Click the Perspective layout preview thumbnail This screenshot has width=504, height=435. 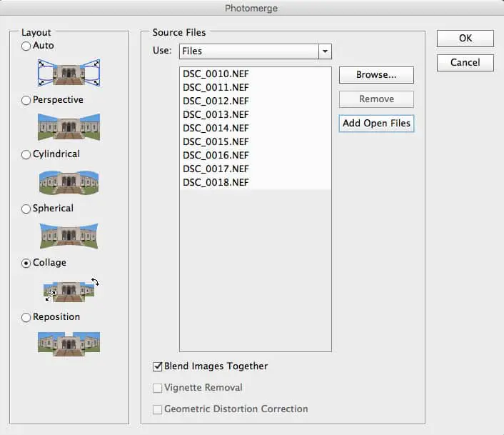point(69,126)
